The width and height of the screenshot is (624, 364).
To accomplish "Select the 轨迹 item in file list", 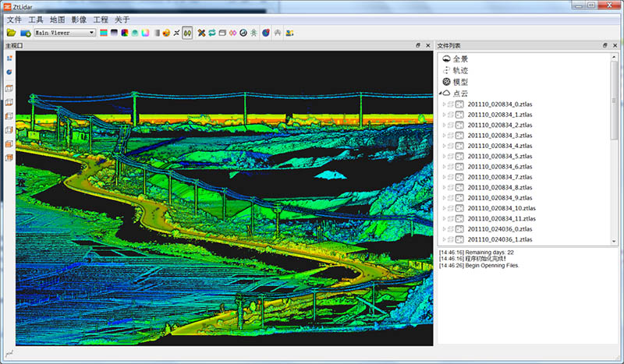I will [x=460, y=70].
